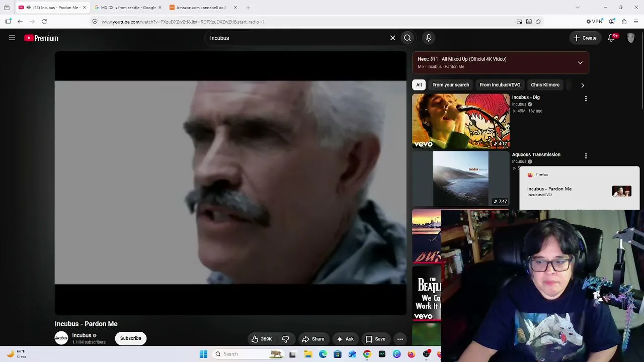Clear the search box with the X
The width and height of the screenshot is (644, 362).
393,38
